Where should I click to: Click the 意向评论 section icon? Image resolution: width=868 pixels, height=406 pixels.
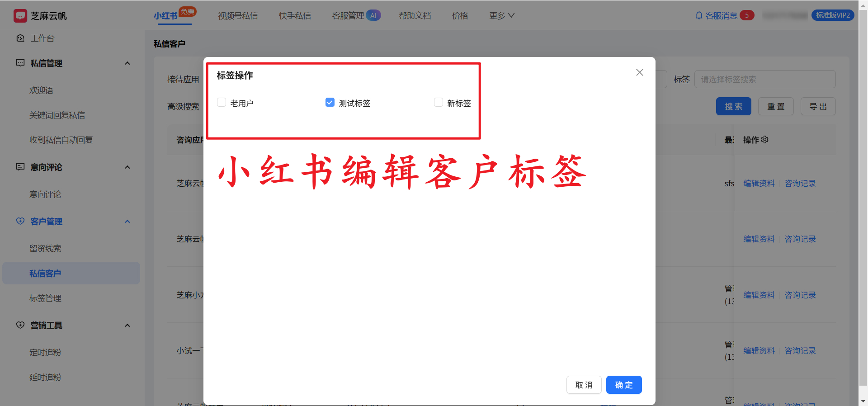tap(20, 167)
